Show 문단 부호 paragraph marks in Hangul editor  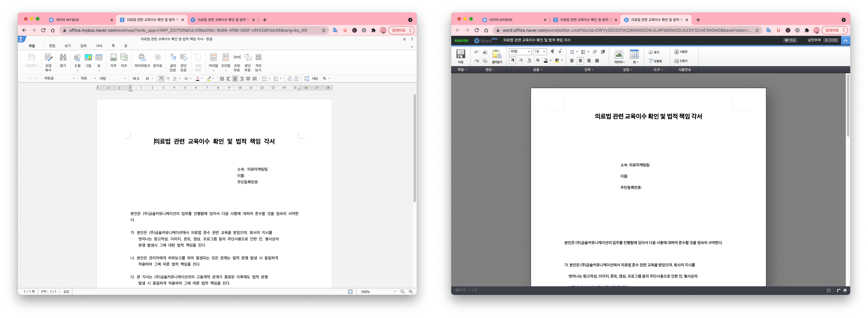[248, 62]
